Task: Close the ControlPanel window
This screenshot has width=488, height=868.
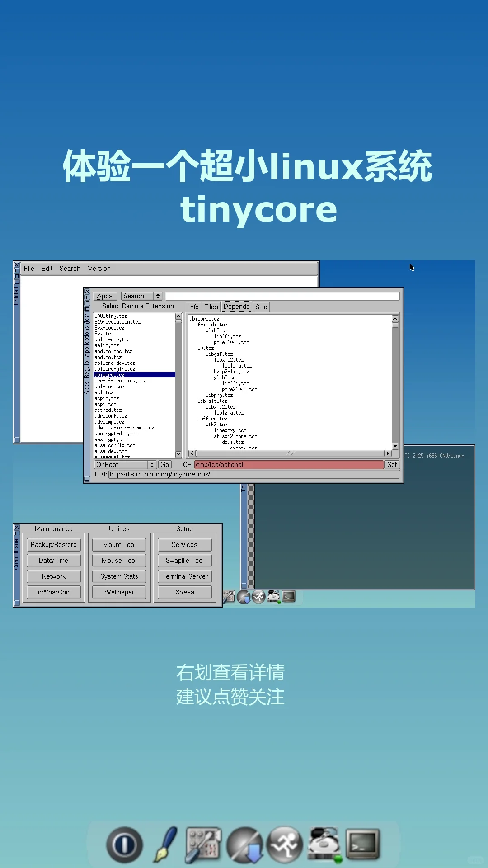Action: (17, 528)
